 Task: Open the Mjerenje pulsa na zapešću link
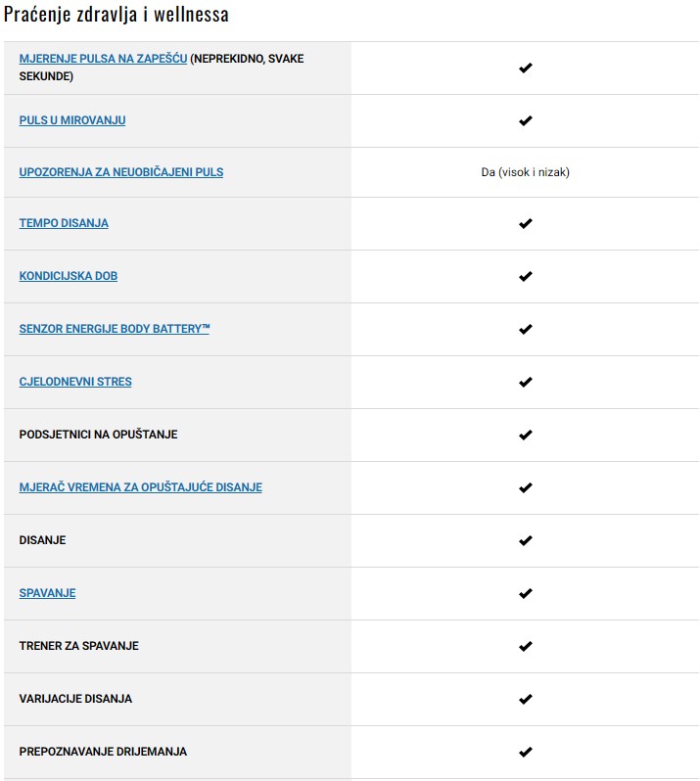[x=103, y=59]
